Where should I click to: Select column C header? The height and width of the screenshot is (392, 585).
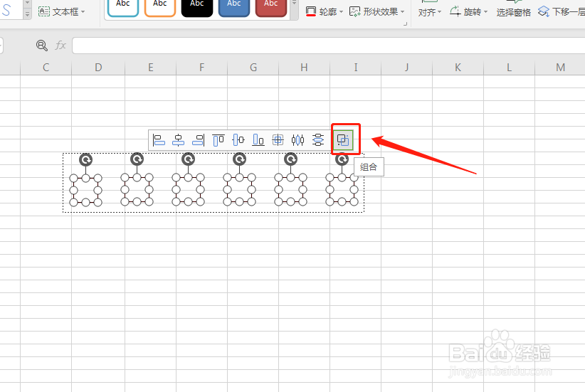click(x=46, y=68)
